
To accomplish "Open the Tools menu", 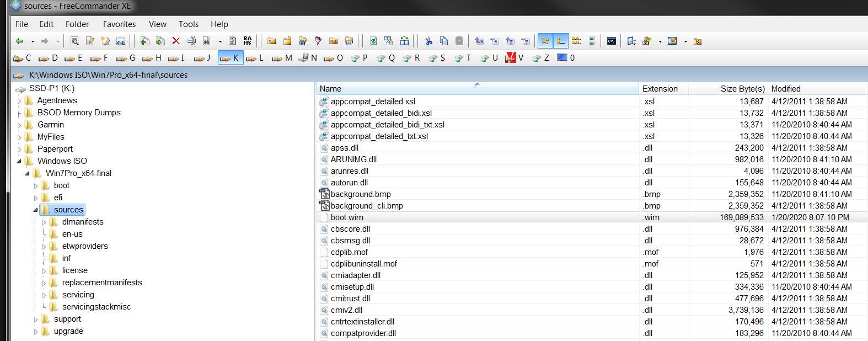I will [x=189, y=24].
